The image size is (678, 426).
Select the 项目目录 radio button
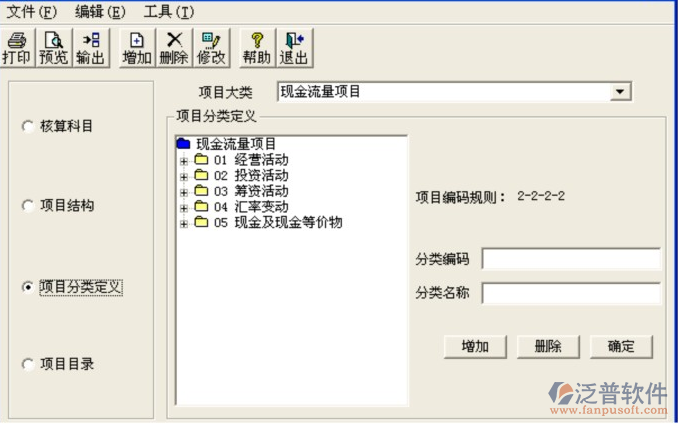click(27, 365)
